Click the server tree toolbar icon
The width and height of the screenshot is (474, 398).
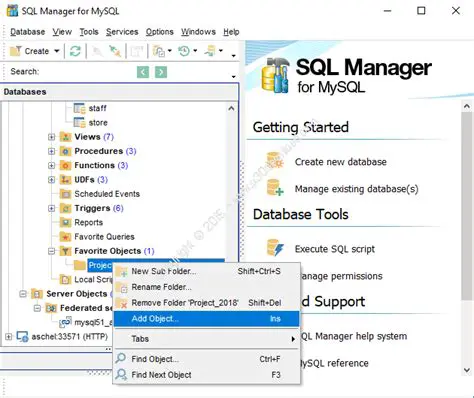click(210, 51)
